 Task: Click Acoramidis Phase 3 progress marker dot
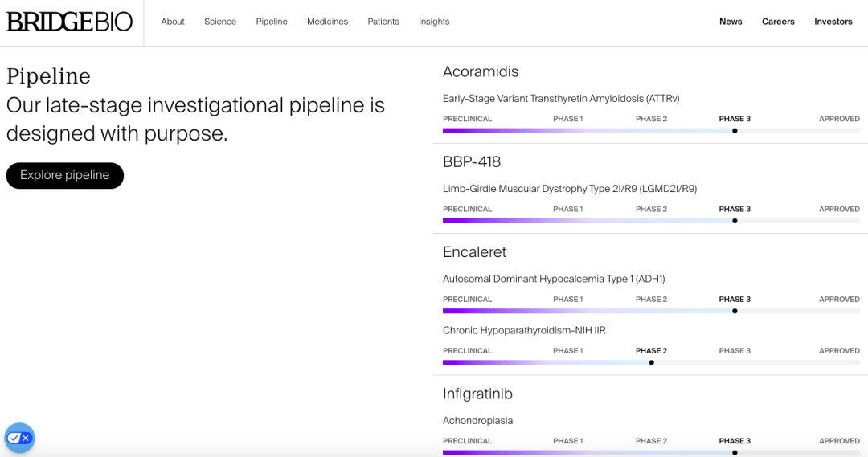click(x=735, y=131)
